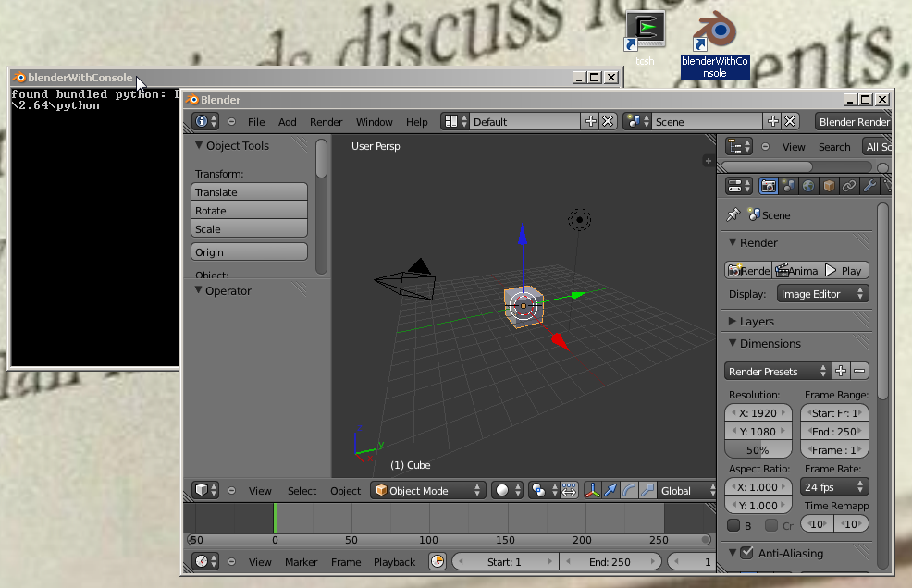The height and width of the screenshot is (588, 912).
Task: Open Object properties cube icon
Action: tap(829, 187)
